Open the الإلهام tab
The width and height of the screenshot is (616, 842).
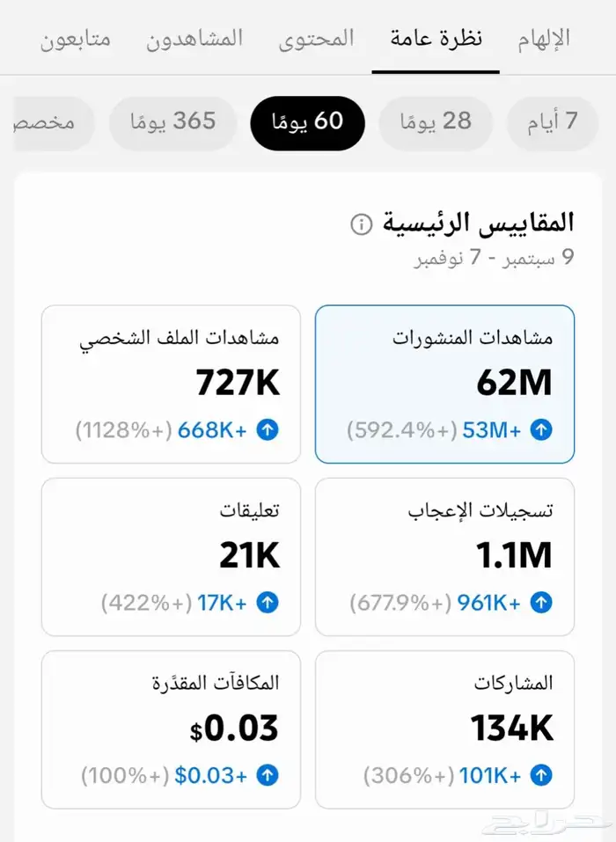(x=540, y=39)
